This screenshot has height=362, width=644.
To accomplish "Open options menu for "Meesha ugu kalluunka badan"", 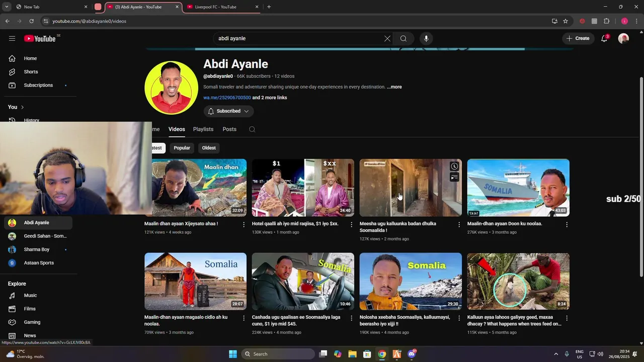I will click(x=459, y=224).
